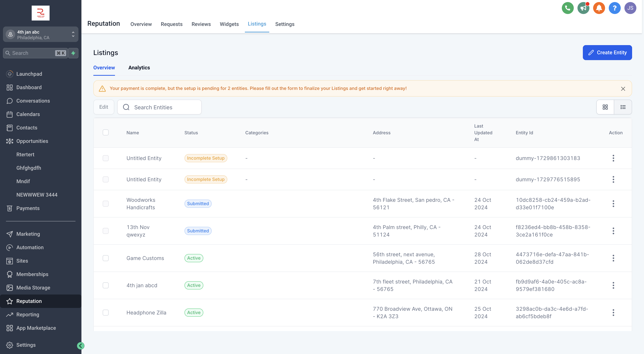Select the Woodworks Handicrafts row checkbox
Viewport: 644px width, 354px height.
pyautogui.click(x=105, y=204)
